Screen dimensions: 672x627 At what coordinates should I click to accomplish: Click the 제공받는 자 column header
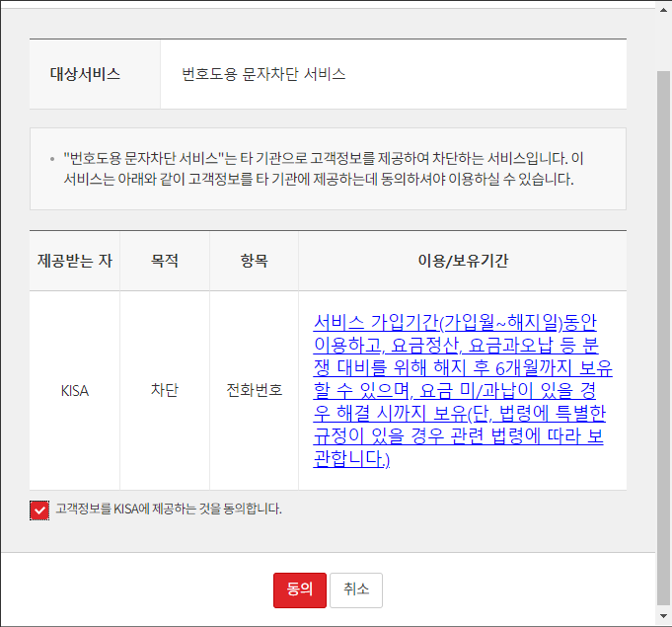point(75,261)
